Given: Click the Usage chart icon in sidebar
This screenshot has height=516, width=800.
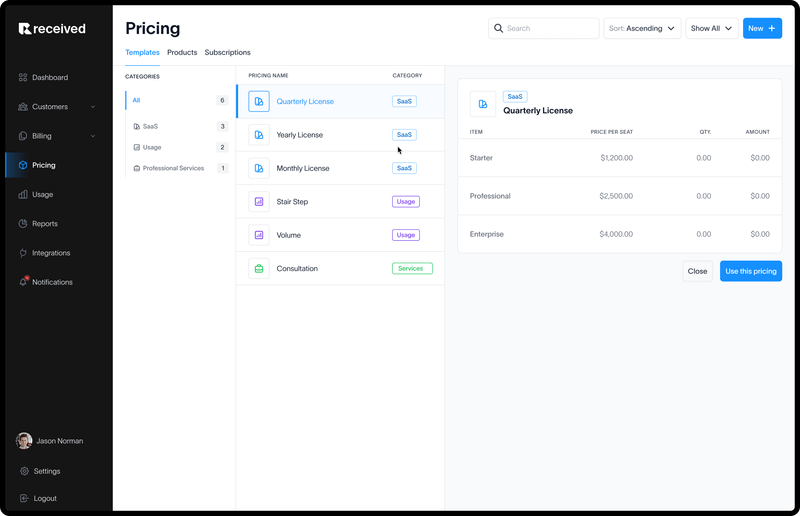Looking at the screenshot, I should click(23, 194).
